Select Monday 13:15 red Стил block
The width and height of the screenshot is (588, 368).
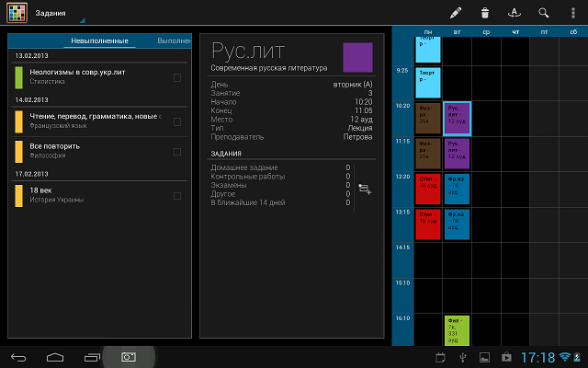428,224
